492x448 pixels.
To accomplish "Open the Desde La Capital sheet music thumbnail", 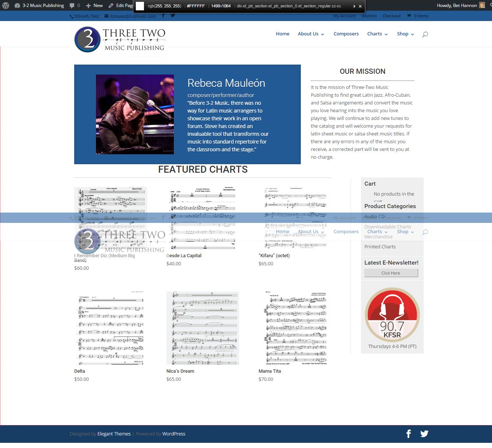I will coord(203,219).
